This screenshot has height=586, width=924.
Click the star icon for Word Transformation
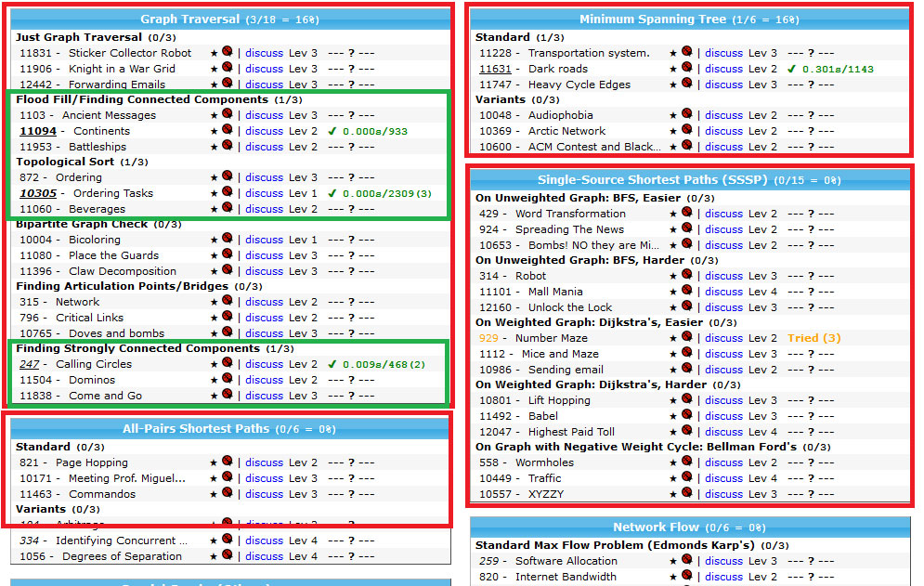[673, 214]
